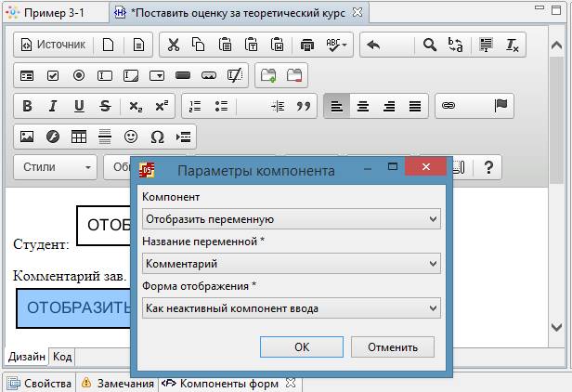The image size is (572, 392).
Task: Insert a text field element
Action: tap(105, 75)
